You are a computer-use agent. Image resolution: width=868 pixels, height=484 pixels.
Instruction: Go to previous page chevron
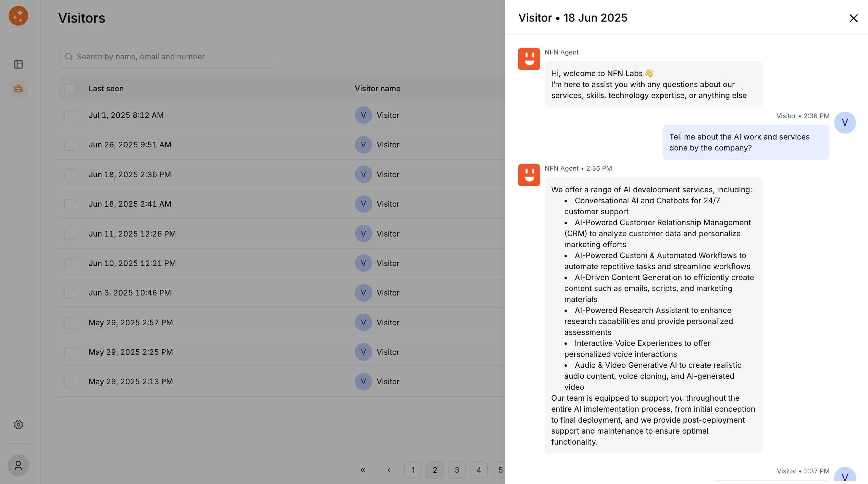[389, 470]
